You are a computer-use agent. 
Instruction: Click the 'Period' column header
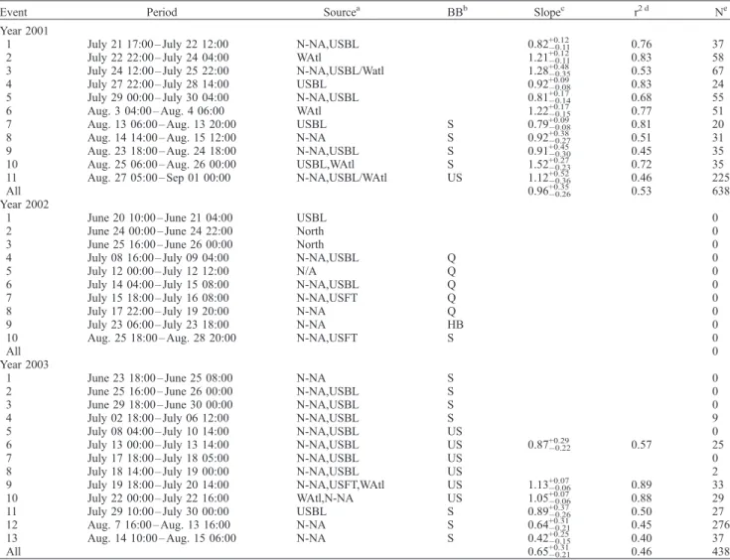click(162, 12)
